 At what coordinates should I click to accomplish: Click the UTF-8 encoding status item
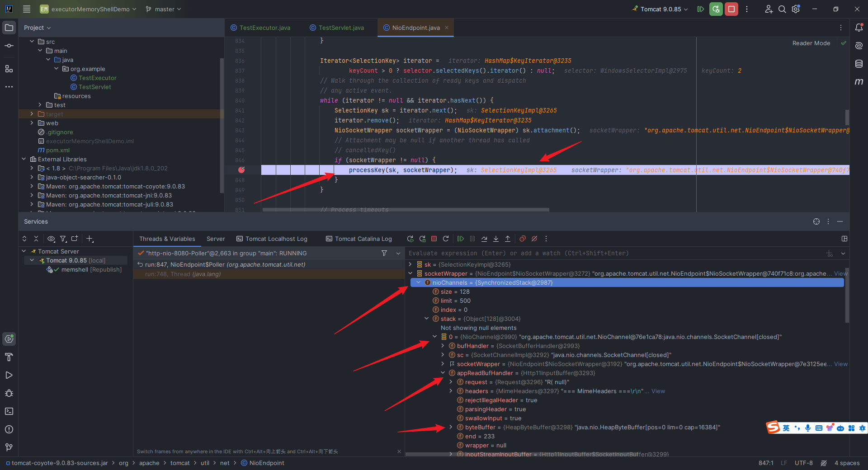pos(804,463)
